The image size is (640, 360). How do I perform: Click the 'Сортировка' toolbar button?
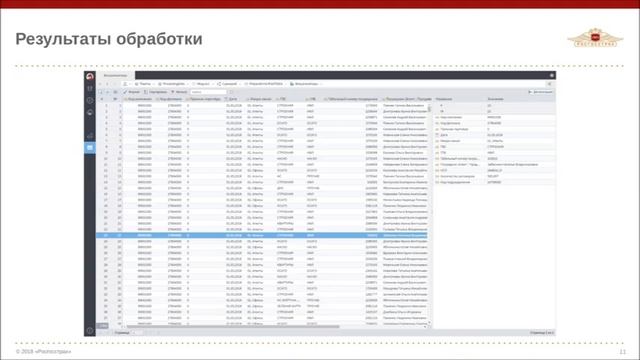pyautogui.click(x=156, y=92)
